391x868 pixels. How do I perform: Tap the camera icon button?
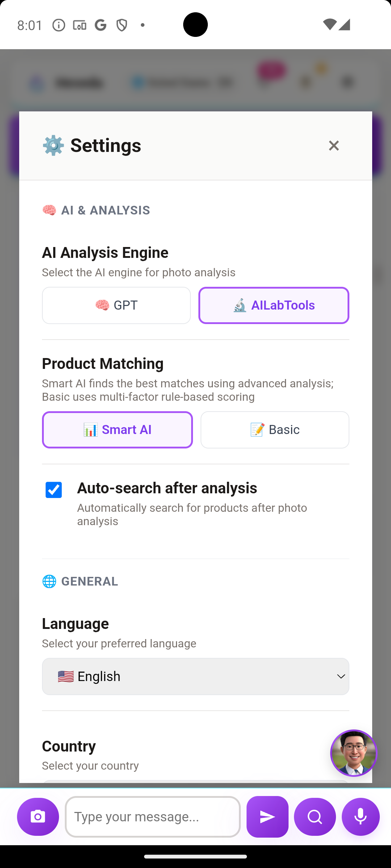coord(38,817)
